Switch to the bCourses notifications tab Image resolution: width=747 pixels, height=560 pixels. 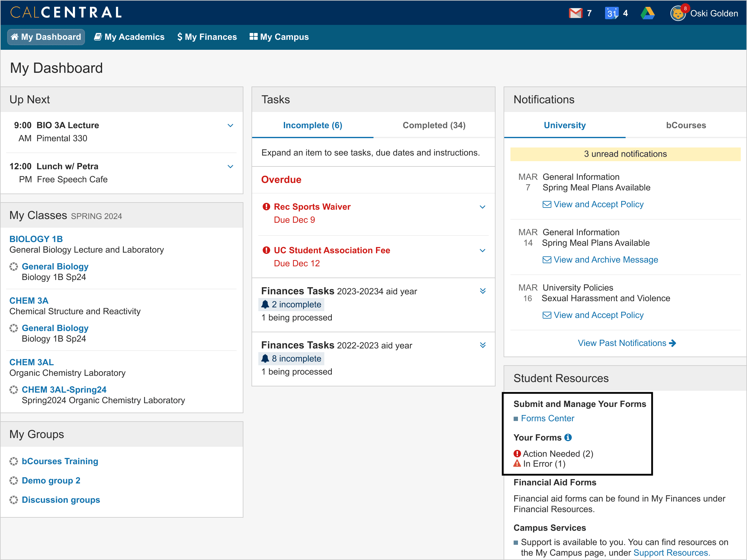click(x=686, y=125)
